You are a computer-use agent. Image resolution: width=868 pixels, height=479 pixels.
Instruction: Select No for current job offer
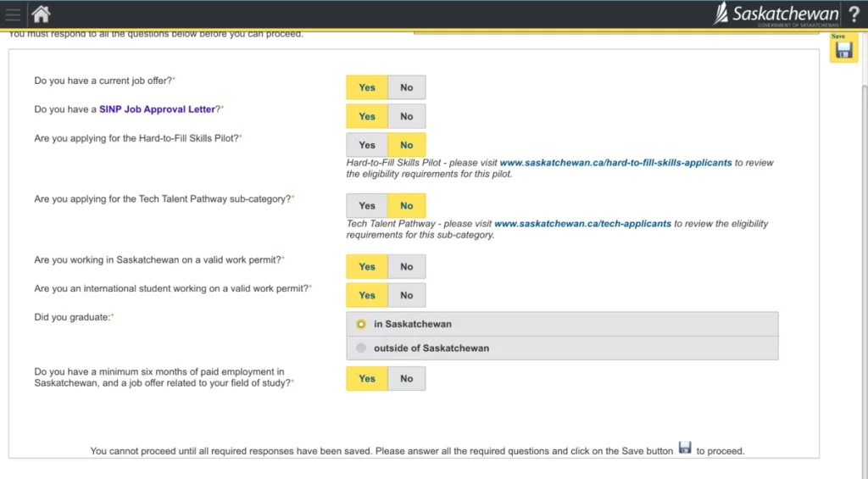(407, 87)
